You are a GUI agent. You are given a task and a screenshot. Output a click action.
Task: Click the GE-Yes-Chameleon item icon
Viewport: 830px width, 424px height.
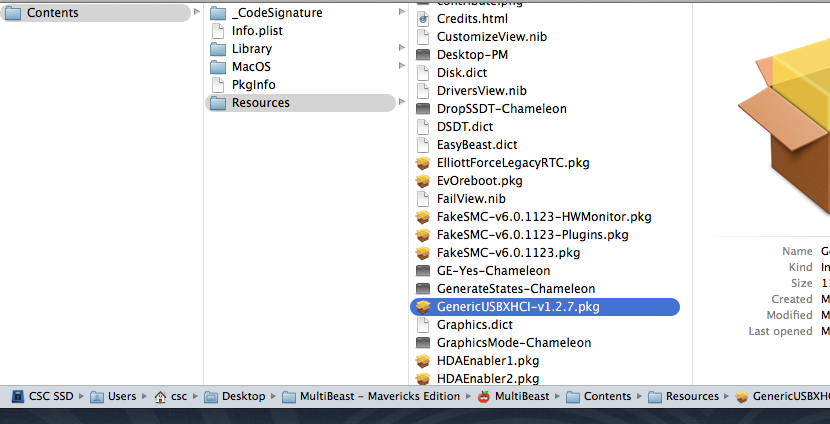423,271
